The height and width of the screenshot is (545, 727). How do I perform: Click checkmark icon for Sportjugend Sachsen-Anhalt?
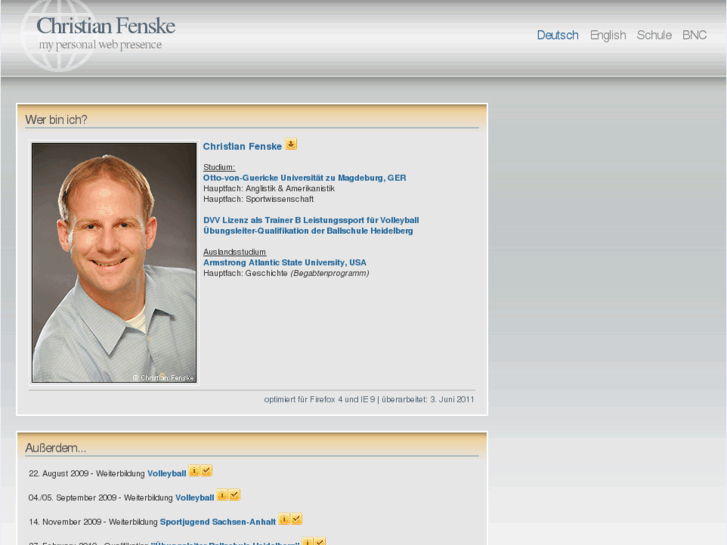(296, 519)
